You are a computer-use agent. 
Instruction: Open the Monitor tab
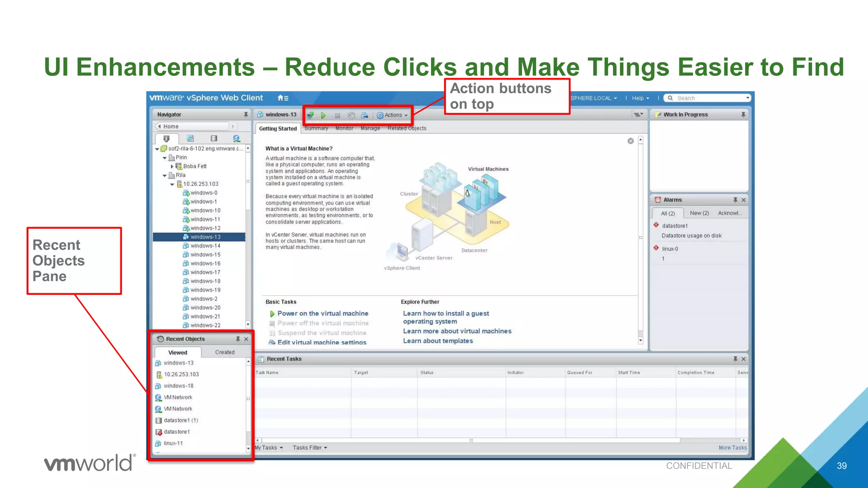coord(344,128)
